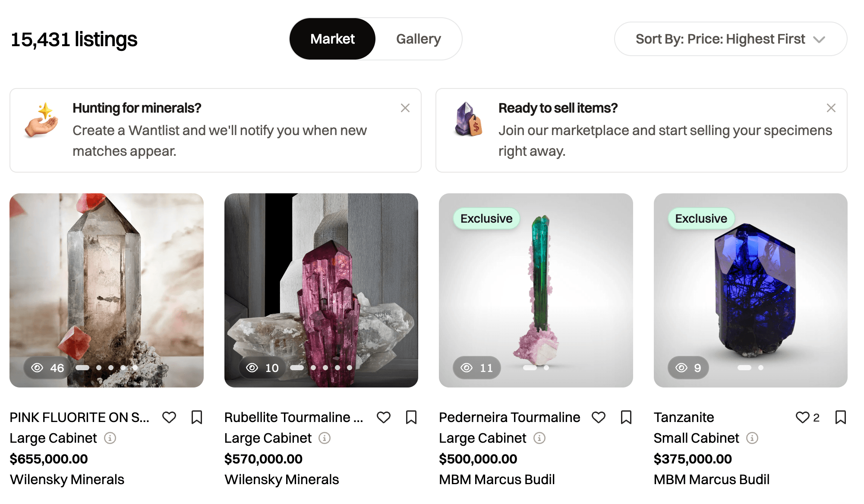This screenshot has height=504, width=864.
Task: Save the Pederneira Tourmaline with bookmark icon
Action: click(x=626, y=417)
